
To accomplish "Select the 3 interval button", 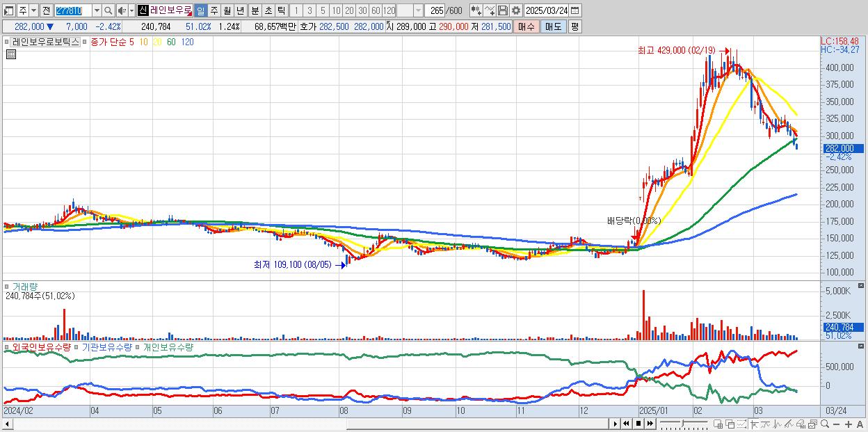I will 310,10.
